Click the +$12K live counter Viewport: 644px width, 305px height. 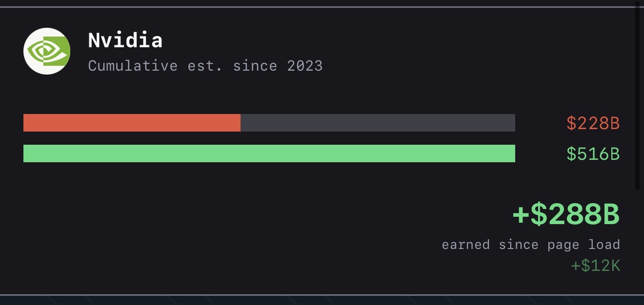tap(595, 266)
